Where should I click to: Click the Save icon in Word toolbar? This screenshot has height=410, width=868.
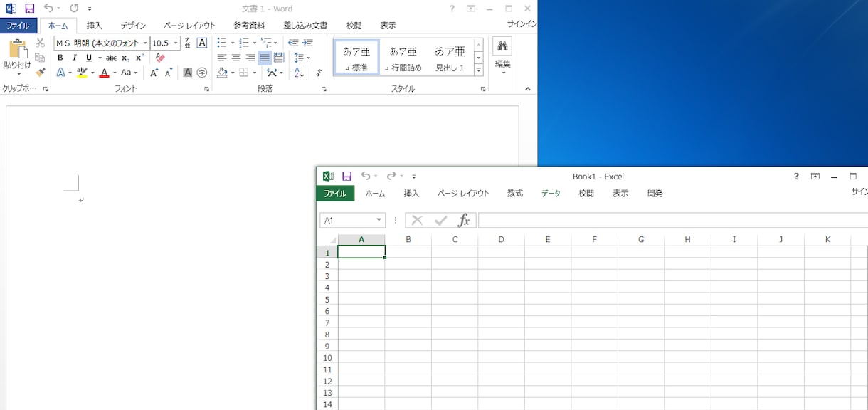(x=29, y=9)
